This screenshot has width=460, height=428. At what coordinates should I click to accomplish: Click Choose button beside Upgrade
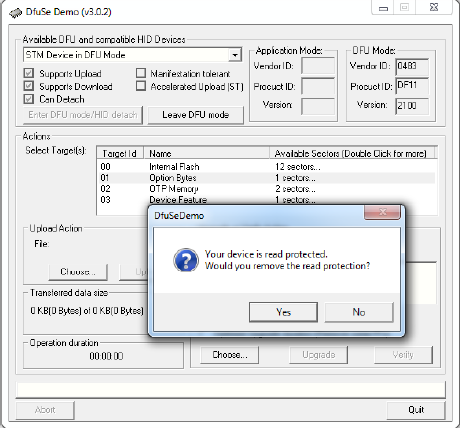[x=230, y=355]
